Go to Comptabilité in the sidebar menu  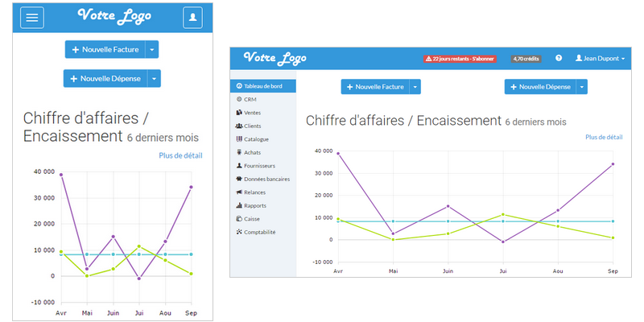[x=259, y=232]
